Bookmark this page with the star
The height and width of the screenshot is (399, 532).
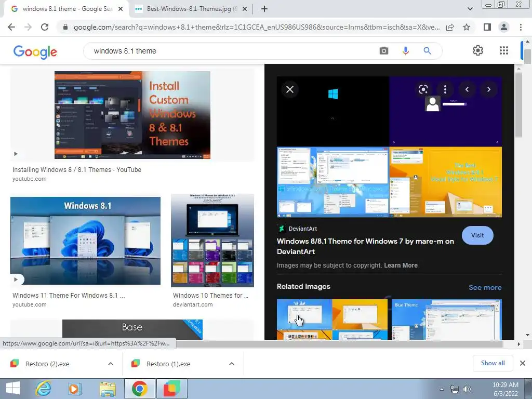coord(467,27)
